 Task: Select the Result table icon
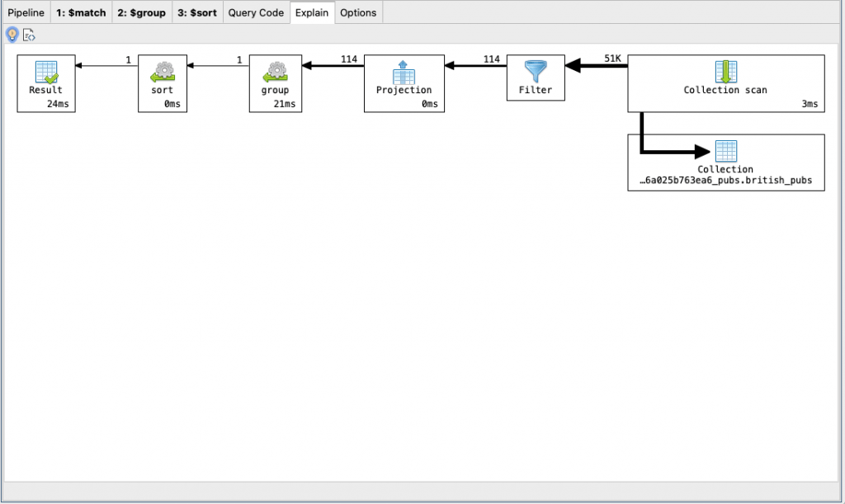45,73
